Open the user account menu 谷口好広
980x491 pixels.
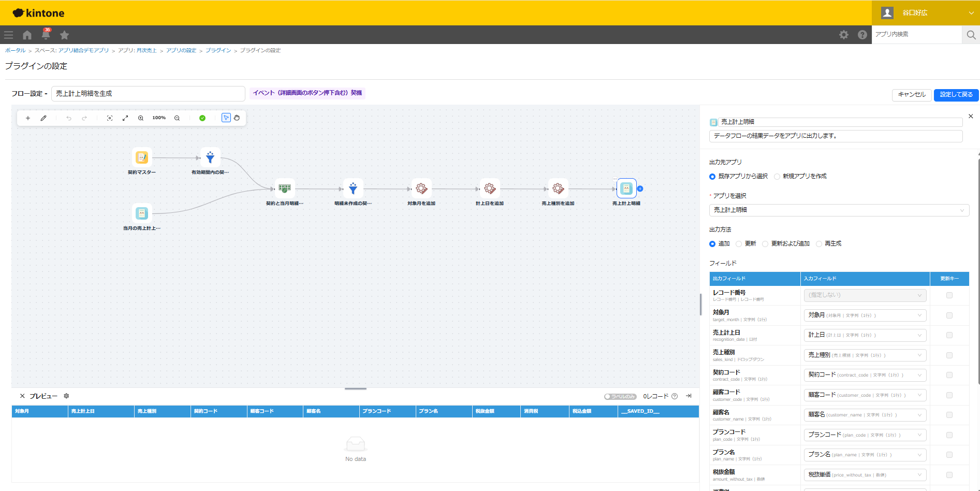click(926, 13)
